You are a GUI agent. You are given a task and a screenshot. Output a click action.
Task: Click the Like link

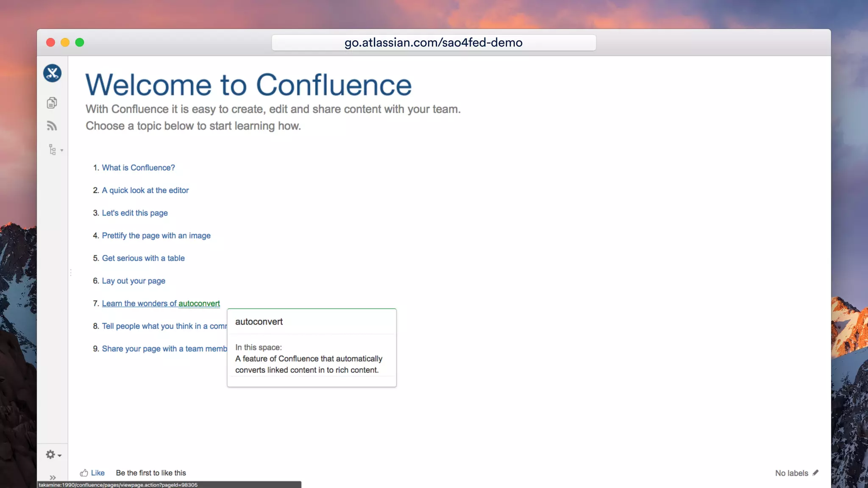click(98, 473)
